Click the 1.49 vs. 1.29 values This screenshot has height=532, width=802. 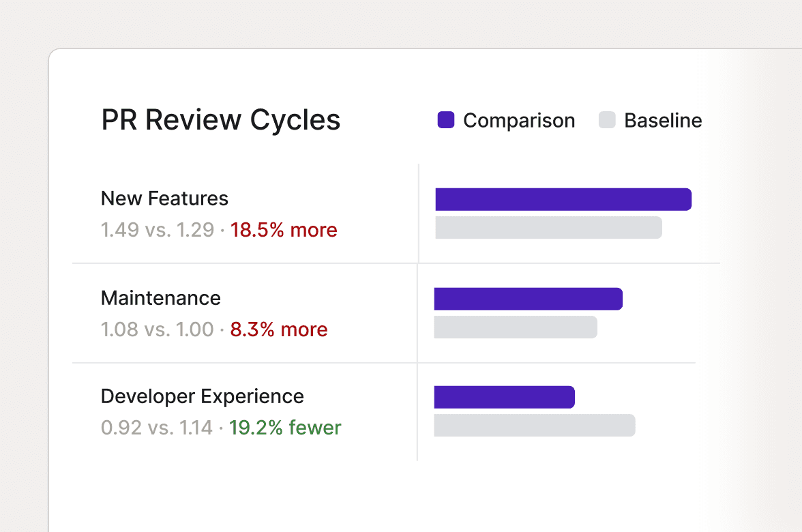158,231
